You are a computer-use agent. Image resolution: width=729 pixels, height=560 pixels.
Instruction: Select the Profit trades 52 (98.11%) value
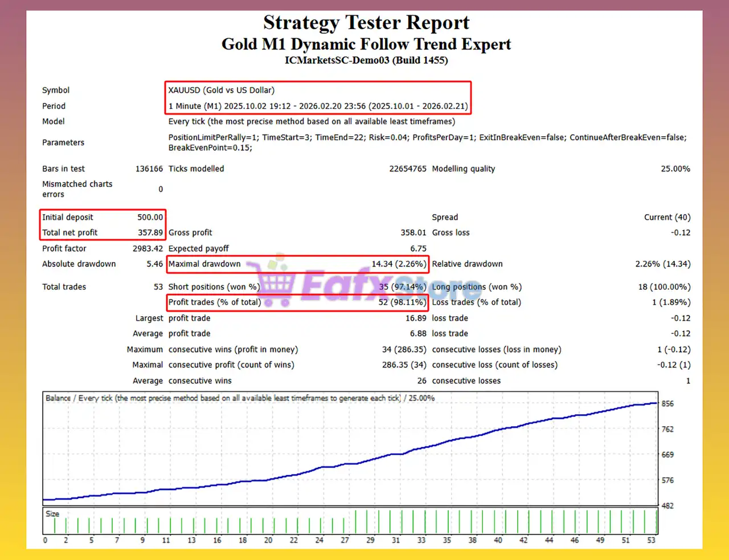point(402,302)
